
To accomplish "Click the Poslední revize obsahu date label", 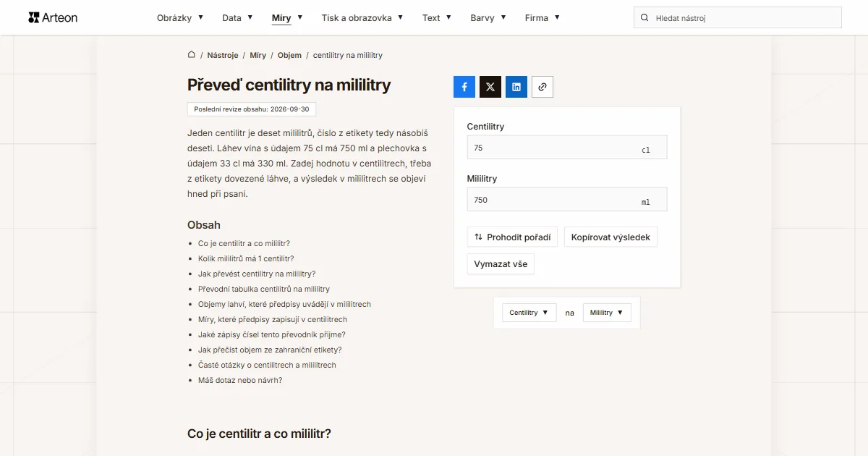I will pos(252,109).
